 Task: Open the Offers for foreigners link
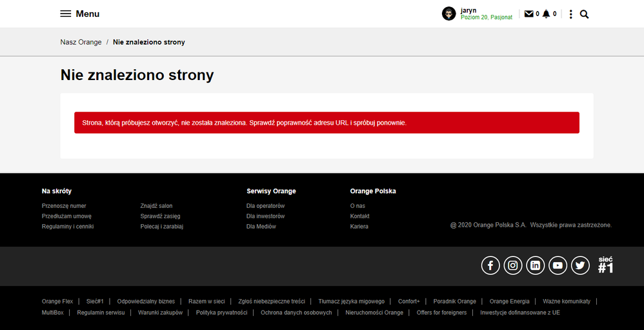441,313
